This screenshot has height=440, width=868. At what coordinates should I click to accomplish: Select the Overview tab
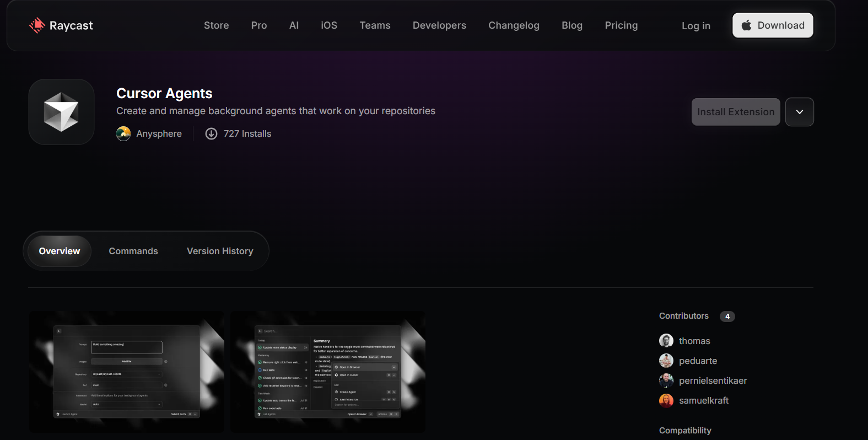coord(60,251)
